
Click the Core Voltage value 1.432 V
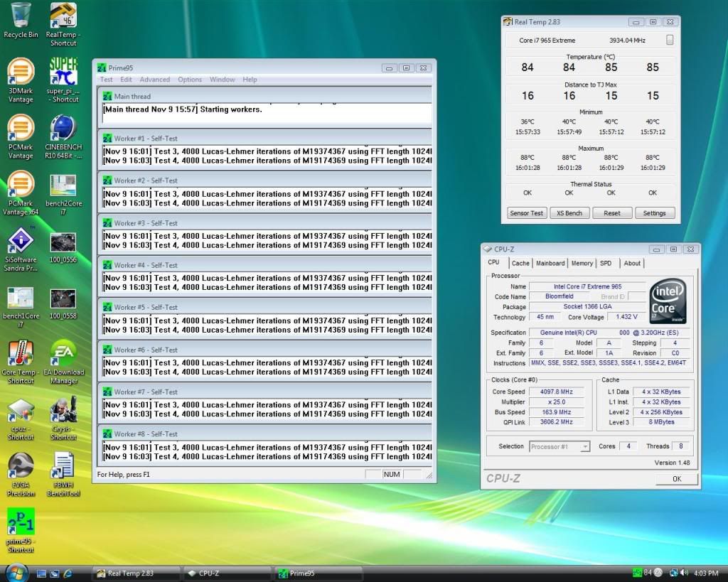626,316
